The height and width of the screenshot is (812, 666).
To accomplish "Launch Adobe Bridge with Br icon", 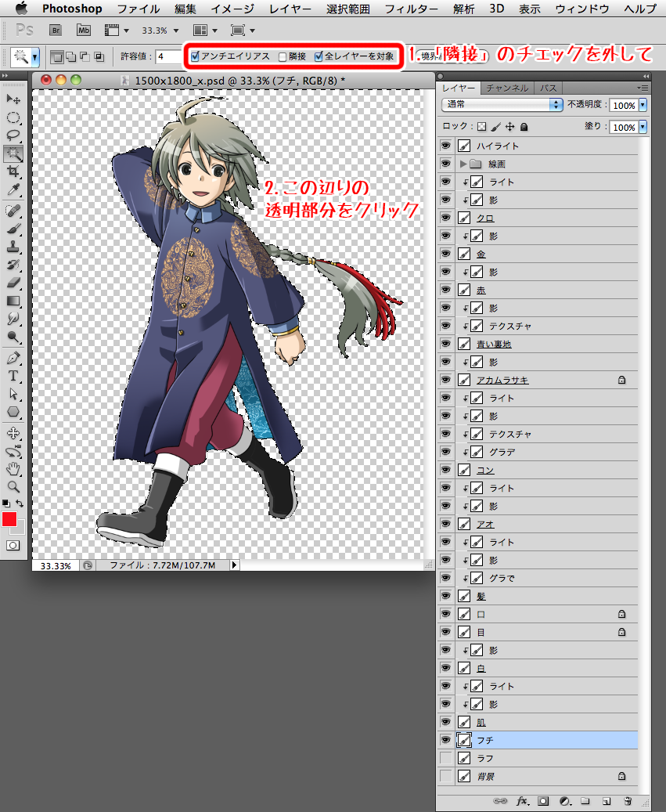I will 56,31.
